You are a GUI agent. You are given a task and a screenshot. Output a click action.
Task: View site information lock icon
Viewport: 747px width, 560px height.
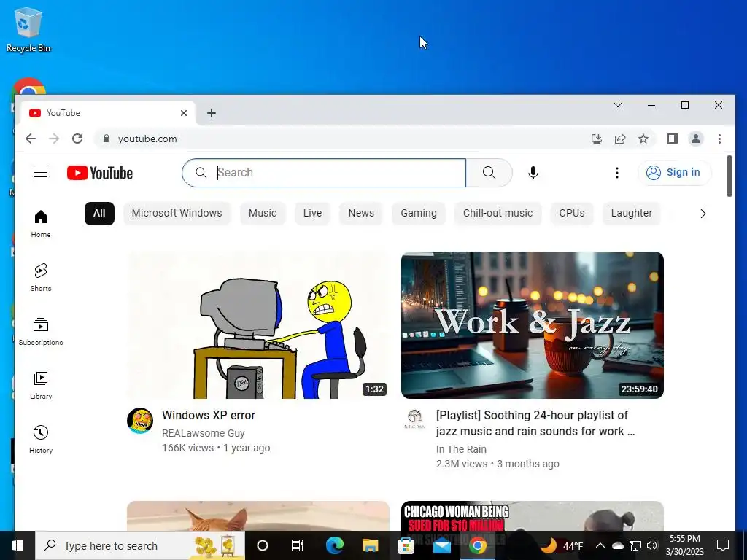click(x=107, y=139)
